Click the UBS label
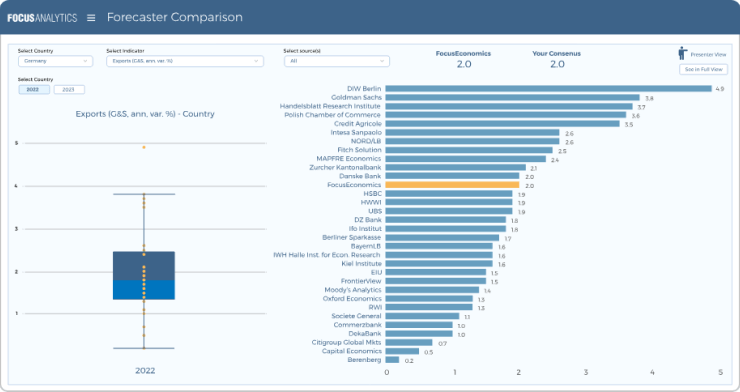Image resolution: width=740 pixels, height=392 pixels. pyautogui.click(x=375, y=211)
